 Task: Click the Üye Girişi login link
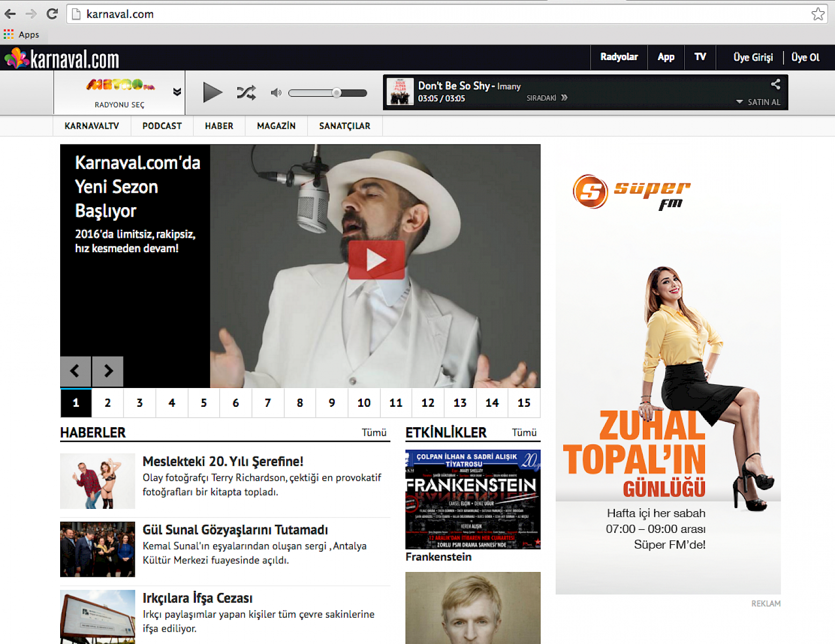coord(753,57)
